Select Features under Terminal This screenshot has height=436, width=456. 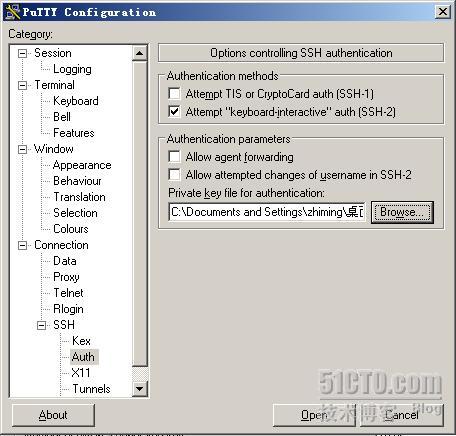(74, 133)
